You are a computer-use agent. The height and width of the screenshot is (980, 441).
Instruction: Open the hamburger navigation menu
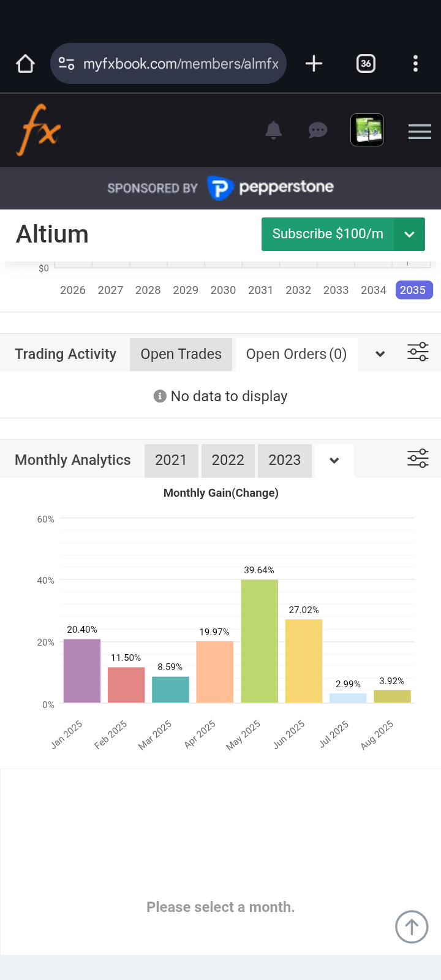420,131
